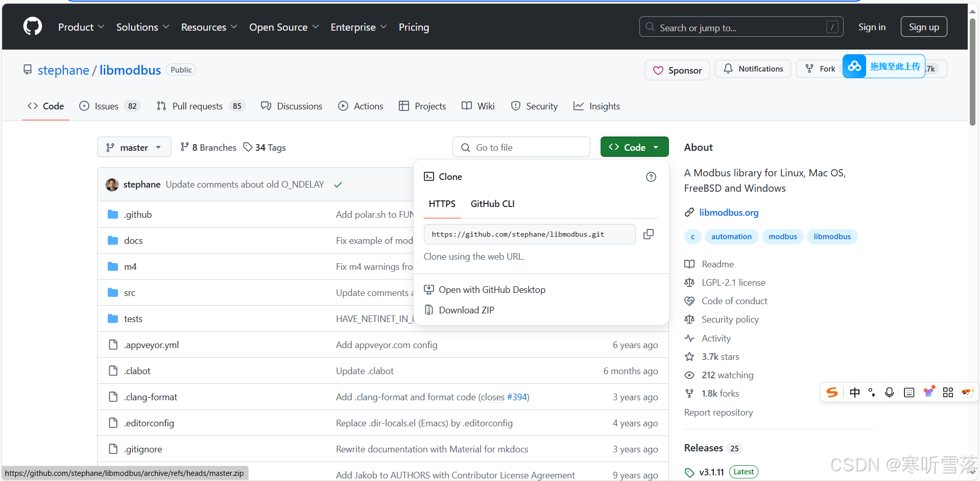Click the Sign up button
This screenshot has width=980, height=481.
924,27
